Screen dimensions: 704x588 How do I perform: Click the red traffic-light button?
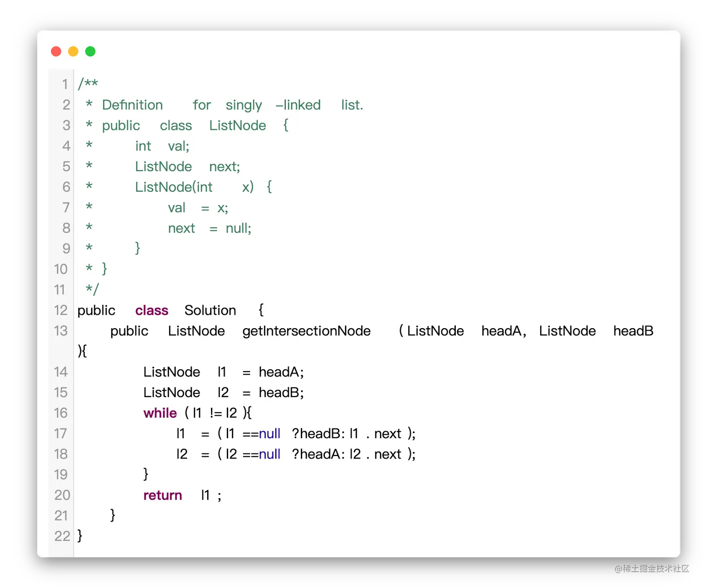pyautogui.click(x=56, y=51)
